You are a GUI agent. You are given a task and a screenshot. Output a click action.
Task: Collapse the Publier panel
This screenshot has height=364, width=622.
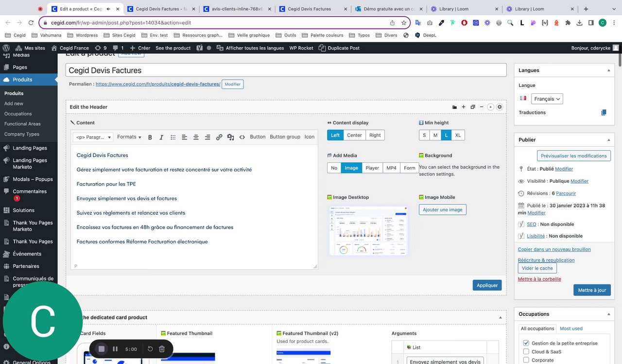[609, 140]
